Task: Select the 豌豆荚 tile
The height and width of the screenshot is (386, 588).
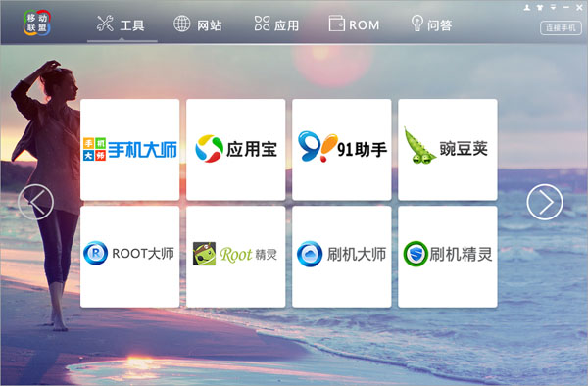Action: coord(448,150)
